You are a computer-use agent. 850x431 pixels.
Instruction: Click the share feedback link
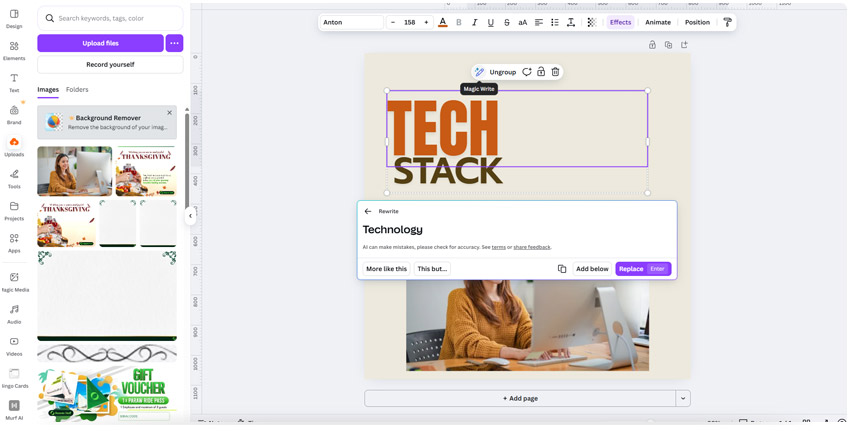(532, 247)
